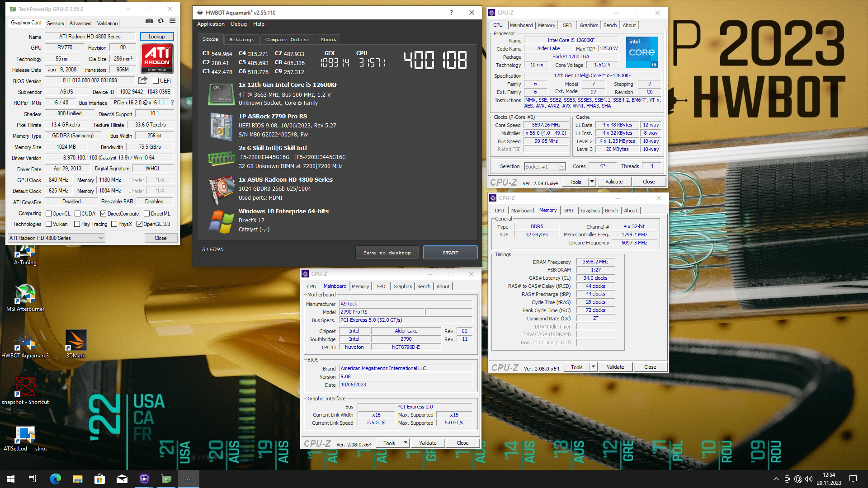Click the bus interface question mark icon
The width and height of the screenshot is (868, 488).
click(x=172, y=103)
